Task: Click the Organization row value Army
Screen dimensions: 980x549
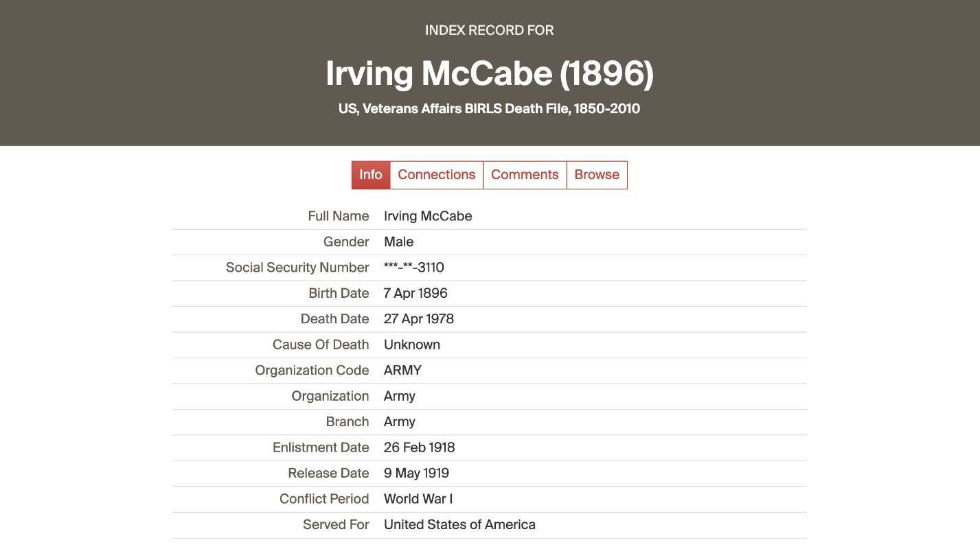Action: [x=400, y=396]
